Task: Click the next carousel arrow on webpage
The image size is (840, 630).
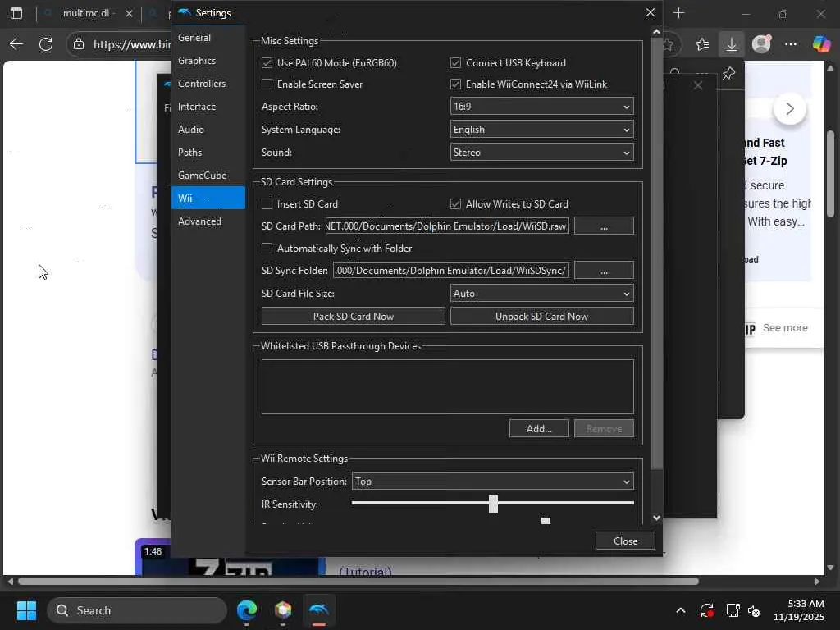Action: tap(790, 109)
